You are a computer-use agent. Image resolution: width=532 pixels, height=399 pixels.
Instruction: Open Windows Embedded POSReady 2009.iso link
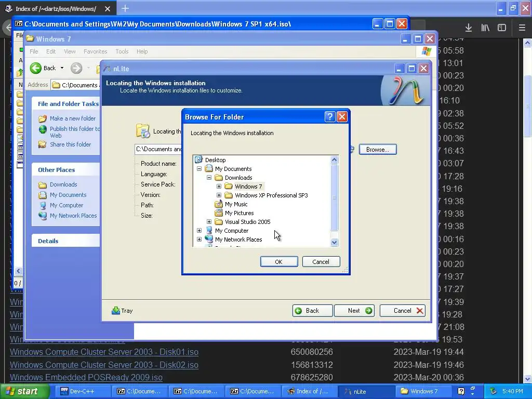click(x=86, y=377)
